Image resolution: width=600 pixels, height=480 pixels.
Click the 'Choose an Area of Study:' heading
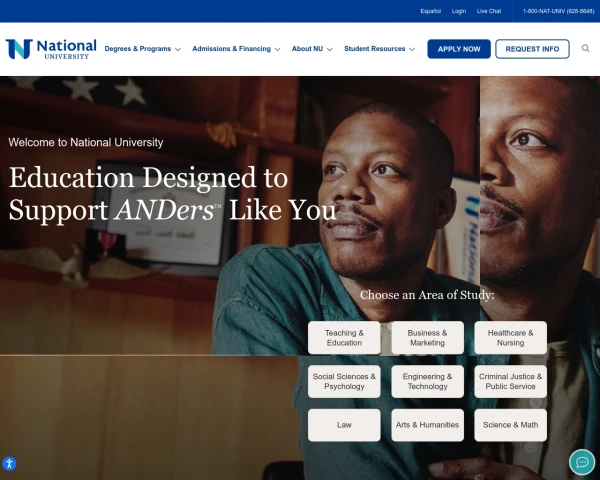point(427,295)
